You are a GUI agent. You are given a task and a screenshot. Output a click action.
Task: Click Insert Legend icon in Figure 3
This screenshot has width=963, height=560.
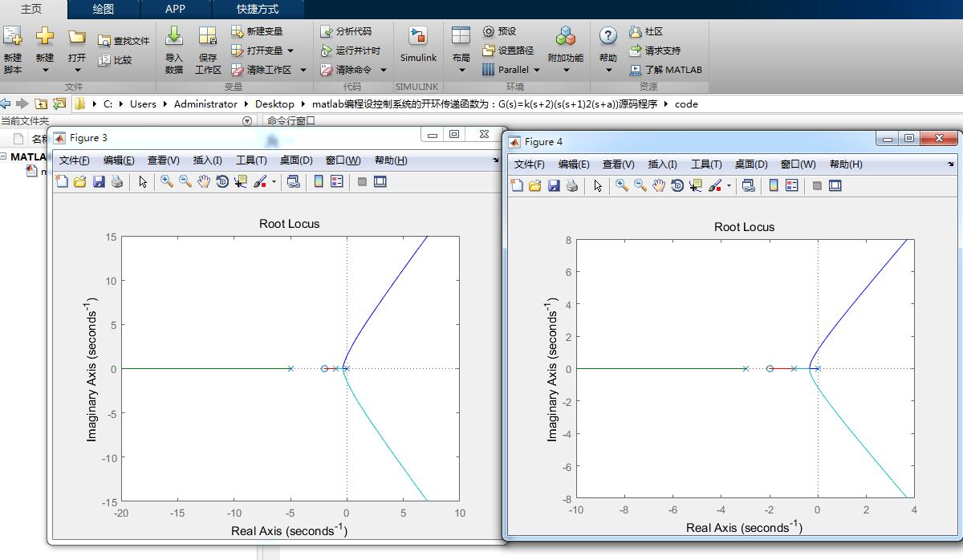(337, 182)
